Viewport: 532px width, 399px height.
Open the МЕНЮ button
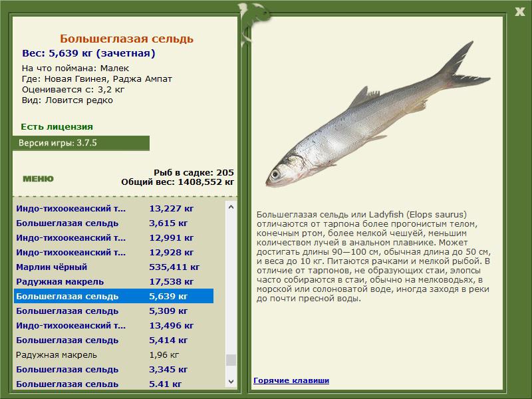pyautogui.click(x=38, y=179)
